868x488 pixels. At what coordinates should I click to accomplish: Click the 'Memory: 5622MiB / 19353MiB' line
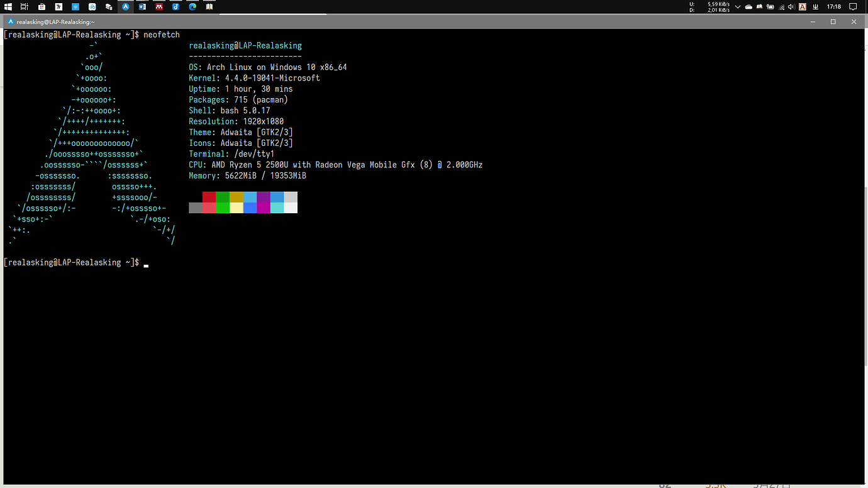[x=248, y=175]
